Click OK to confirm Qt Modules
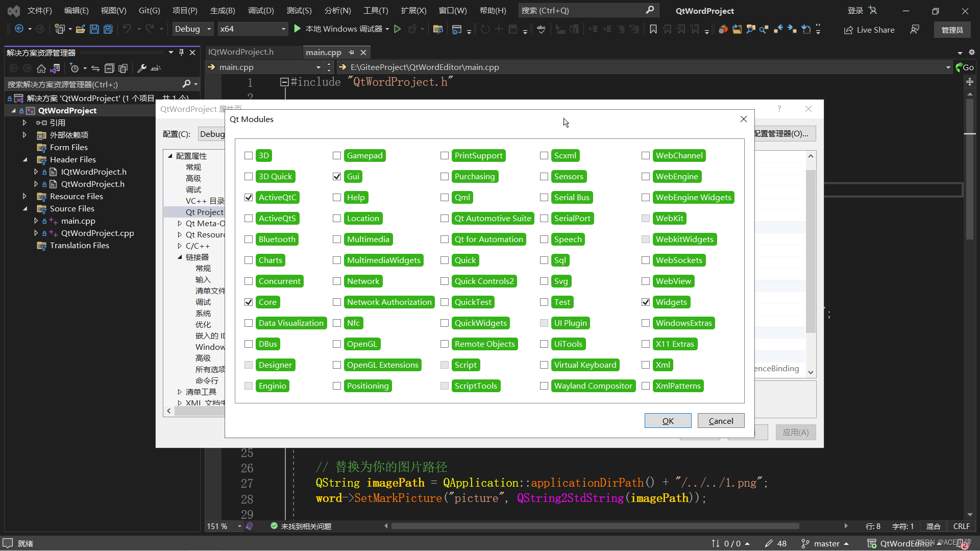Viewport: 980px width, 551px height. [x=668, y=420]
